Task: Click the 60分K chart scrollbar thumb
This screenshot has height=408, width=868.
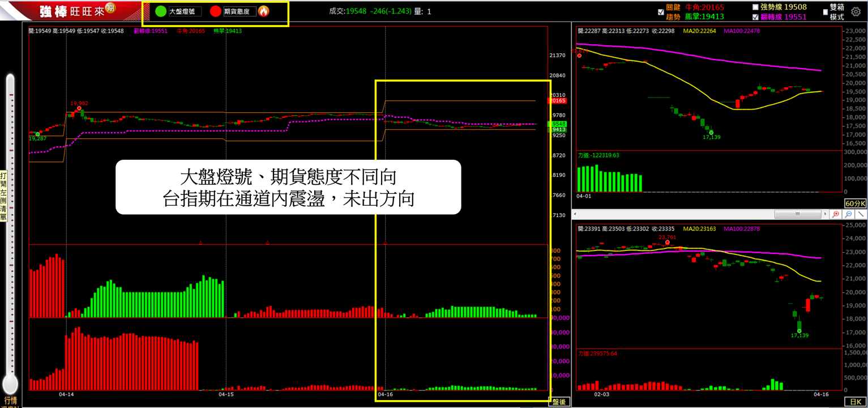Action: coord(797,215)
